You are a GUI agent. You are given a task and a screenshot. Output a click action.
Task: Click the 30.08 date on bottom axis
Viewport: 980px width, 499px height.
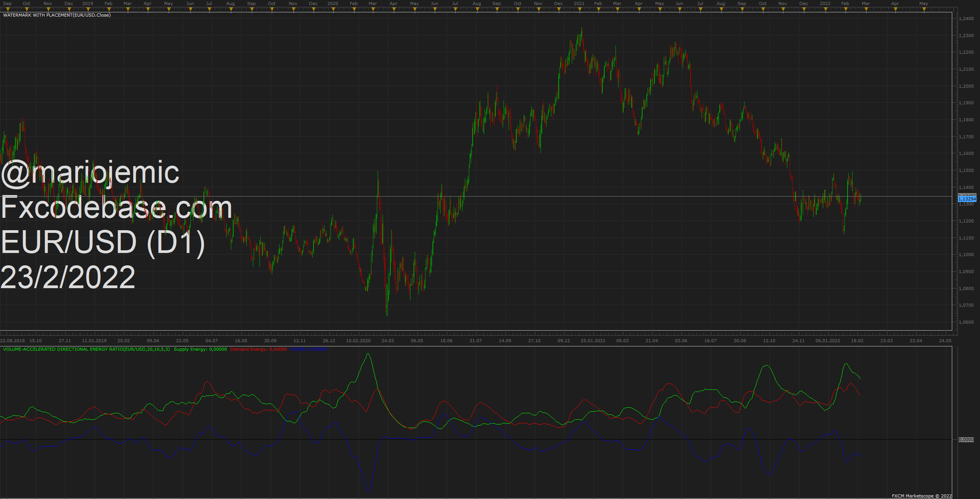click(740, 341)
